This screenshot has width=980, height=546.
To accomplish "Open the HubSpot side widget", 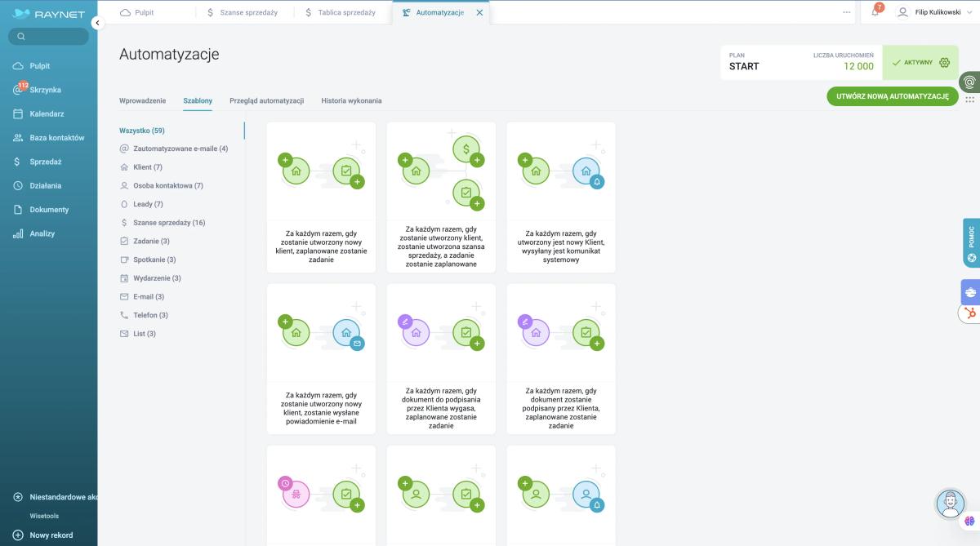I will [970, 313].
